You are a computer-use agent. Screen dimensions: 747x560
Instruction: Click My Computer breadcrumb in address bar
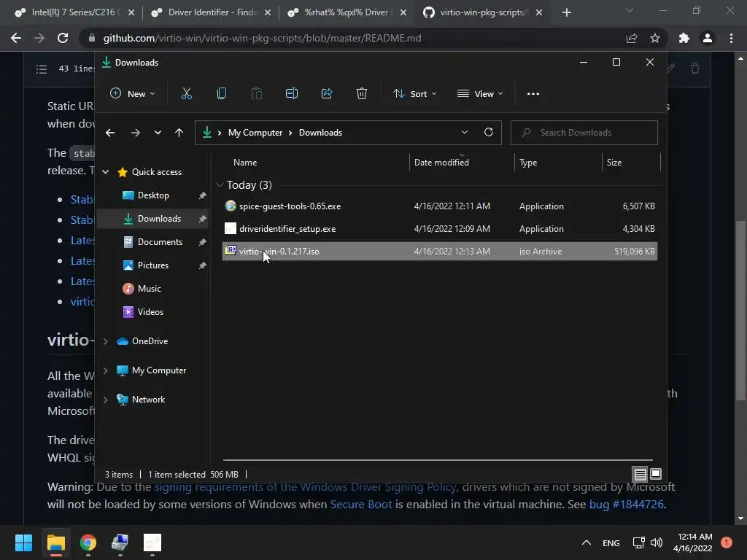click(255, 133)
